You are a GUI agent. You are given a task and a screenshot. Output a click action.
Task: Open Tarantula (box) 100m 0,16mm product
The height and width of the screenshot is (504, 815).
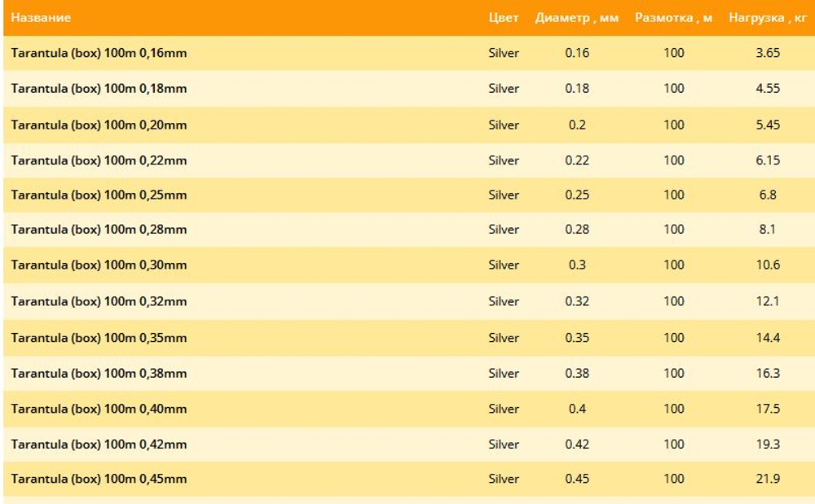tap(99, 53)
